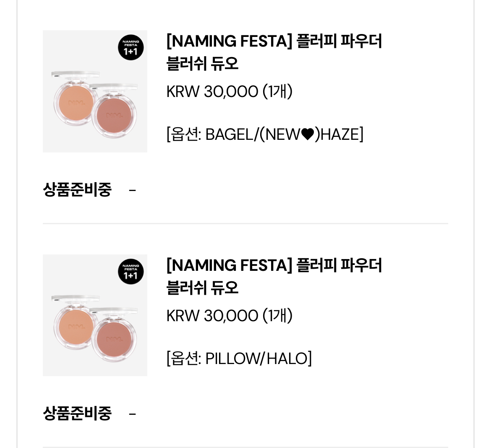Click 상품준비중 status under the PILLOW/HALO item
Viewport: 491px width, 448px height.
(77, 414)
